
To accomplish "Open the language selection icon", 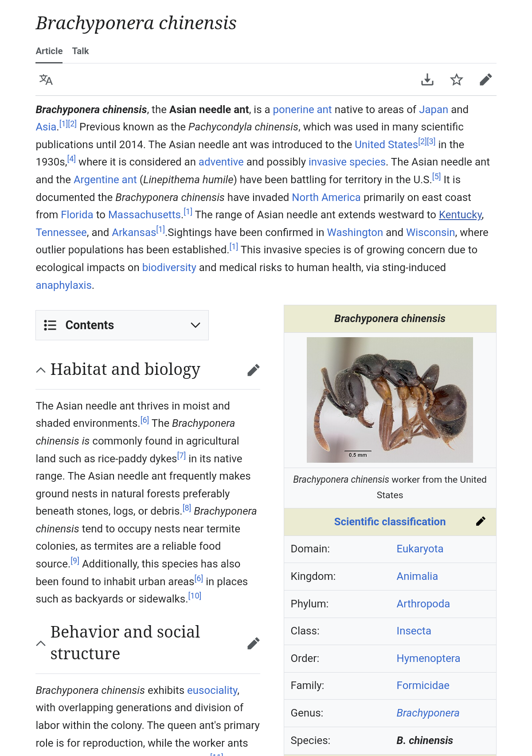I will point(46,80).
